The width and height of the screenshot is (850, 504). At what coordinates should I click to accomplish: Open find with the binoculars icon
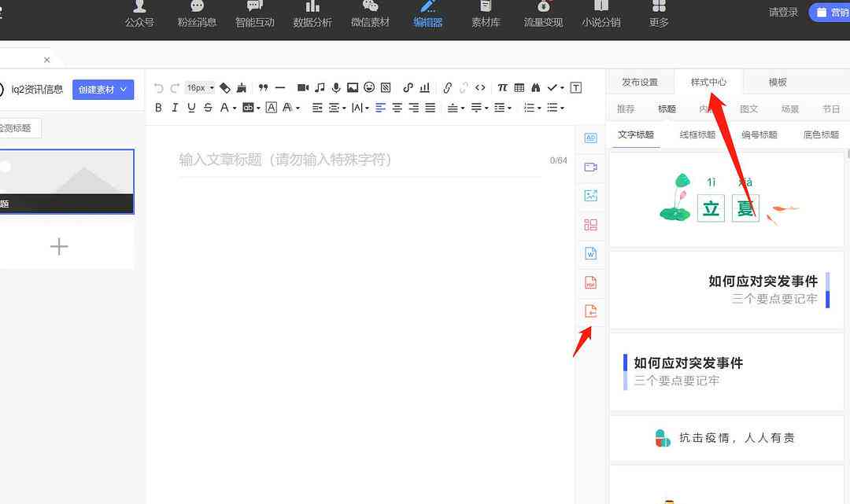[536, 88]
